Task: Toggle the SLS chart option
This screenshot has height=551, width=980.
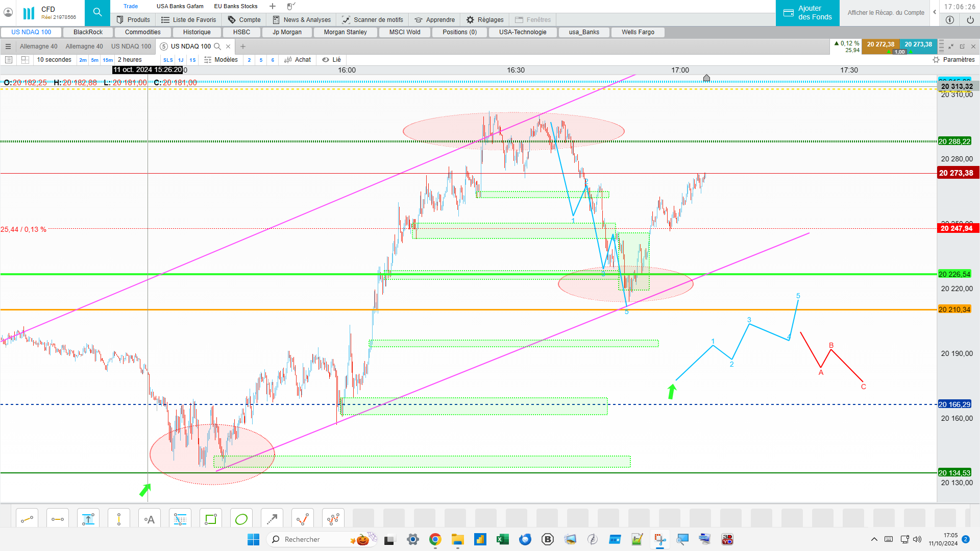Action: point(168,60)
